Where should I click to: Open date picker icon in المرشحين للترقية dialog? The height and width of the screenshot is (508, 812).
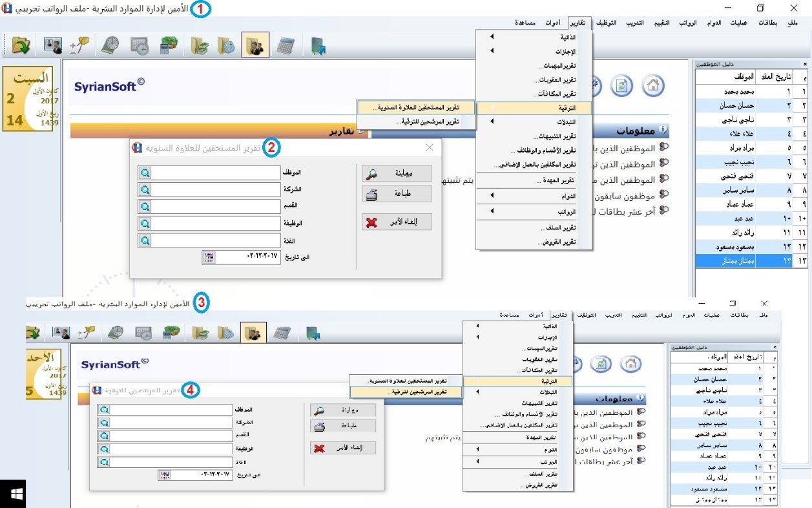164,475
